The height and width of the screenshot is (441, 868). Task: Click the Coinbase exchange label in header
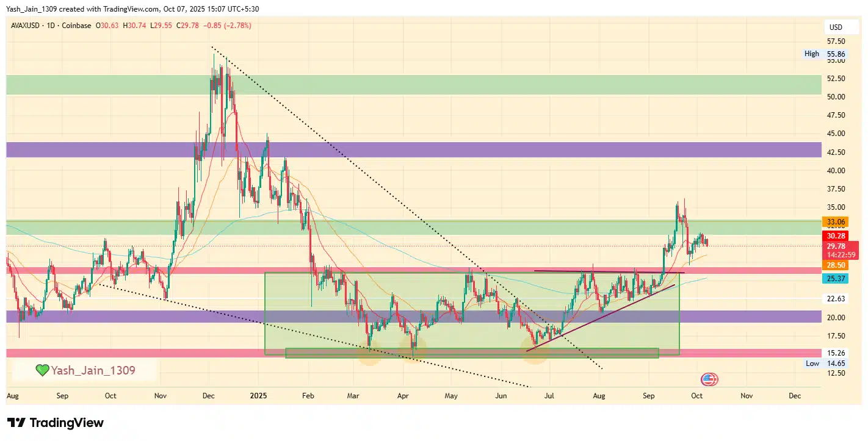click(78, 26)
